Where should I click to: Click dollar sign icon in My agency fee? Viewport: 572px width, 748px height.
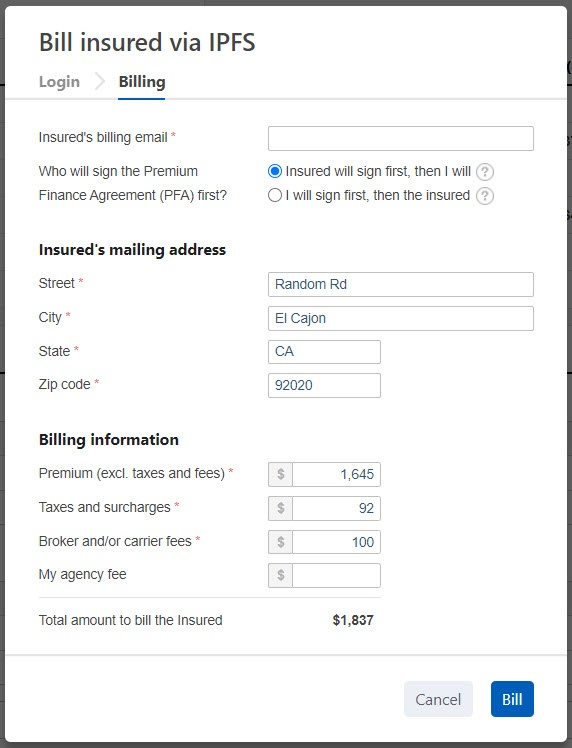[x=281, y=575]
